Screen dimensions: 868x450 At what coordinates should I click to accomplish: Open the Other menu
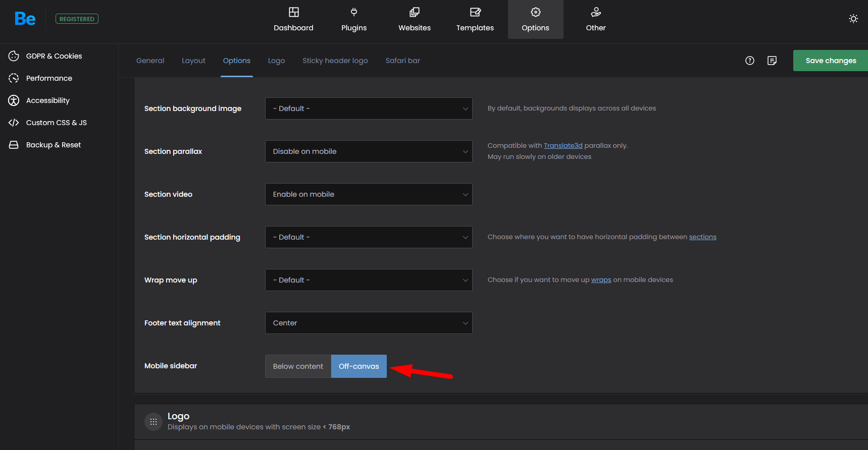(596, 19)
